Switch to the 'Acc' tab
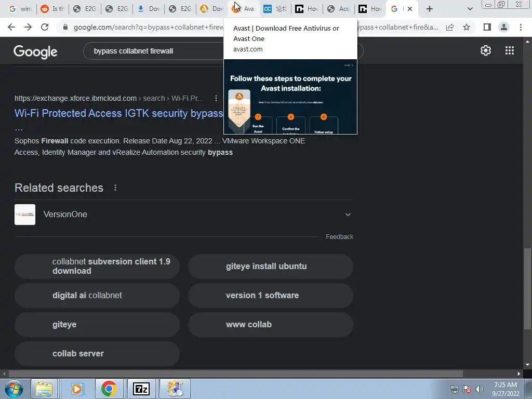The image size is (532, 399). point(339,9)
